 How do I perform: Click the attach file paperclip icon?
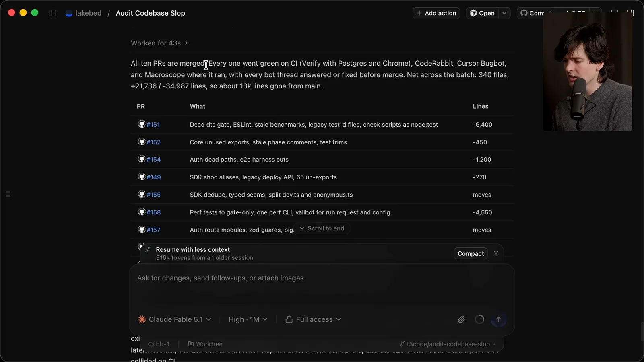pyautogui.click(x=461, y=319)
